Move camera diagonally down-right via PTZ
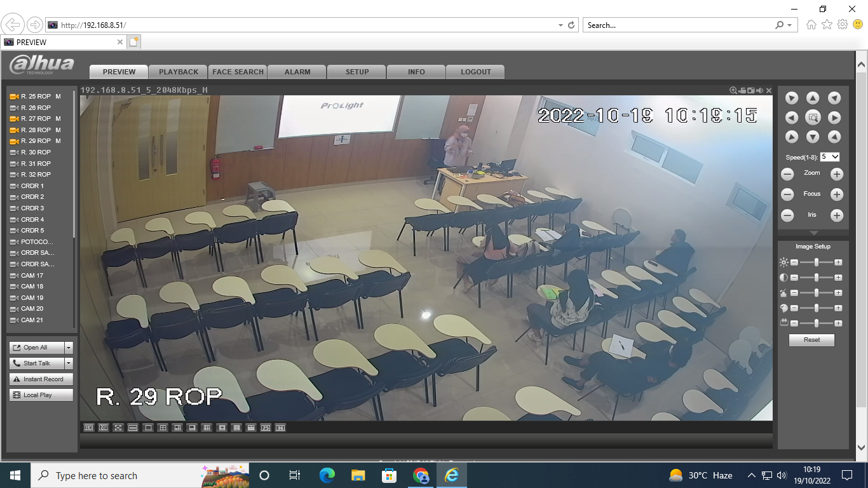The width and height of the screenshot is (868, 488). [x=834, y=137]
